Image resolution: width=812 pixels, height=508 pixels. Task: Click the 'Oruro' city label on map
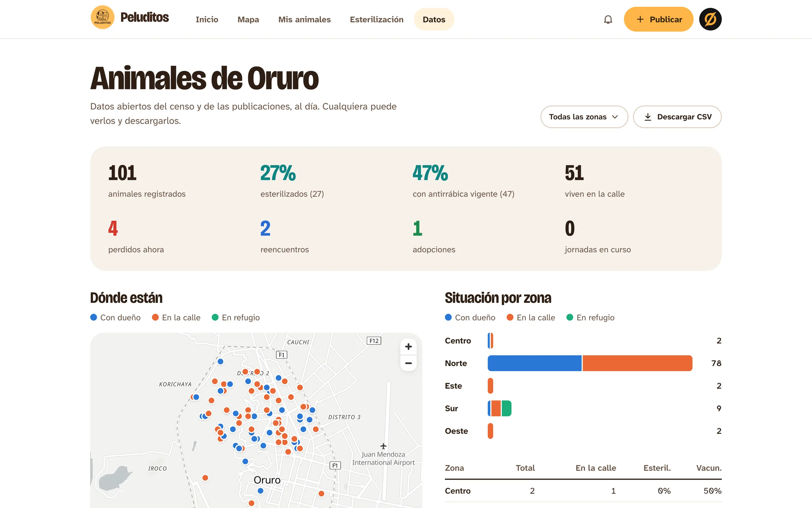click(x=267, y=480)
